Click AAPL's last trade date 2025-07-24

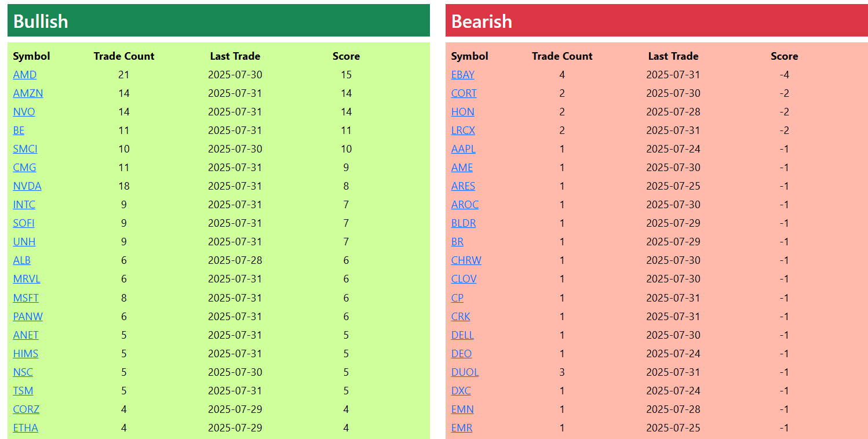coord(673,149)
